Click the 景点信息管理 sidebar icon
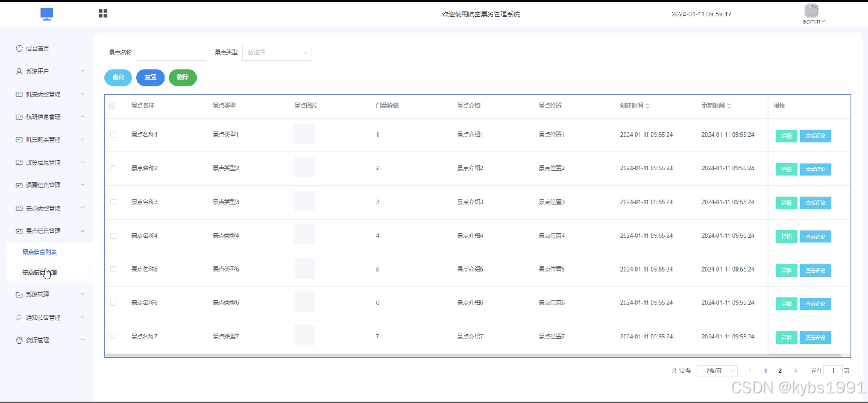Viewport: 868px width, 403px height. tap(19, 230)
